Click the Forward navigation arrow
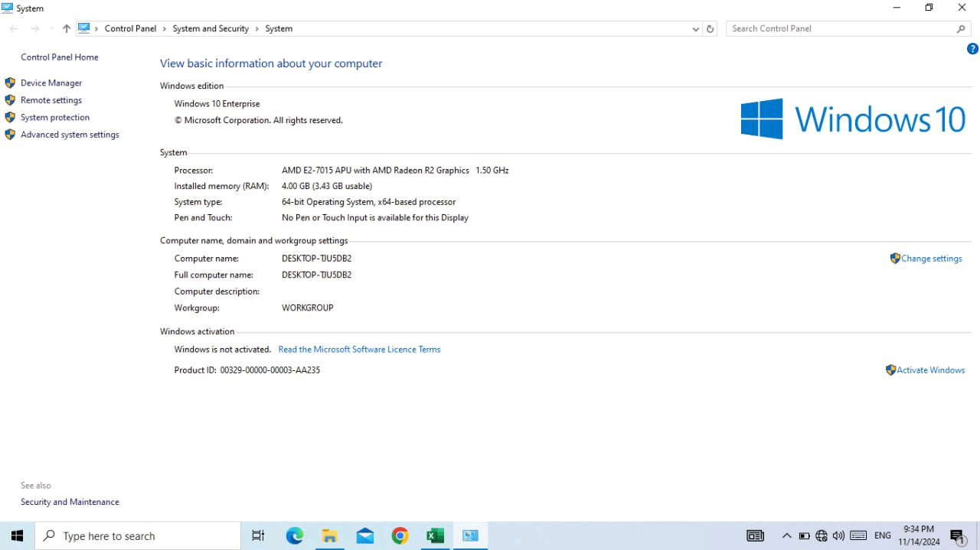Screen dimensions: 980x550 pyautogui.click(x=34, y=28)
